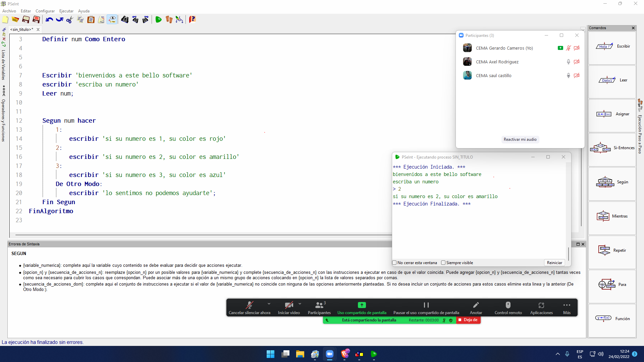The width and height of the screenshot is (644, 362).
Task: Click 'Reactivar mi audio' button
Action: [520, 139]
